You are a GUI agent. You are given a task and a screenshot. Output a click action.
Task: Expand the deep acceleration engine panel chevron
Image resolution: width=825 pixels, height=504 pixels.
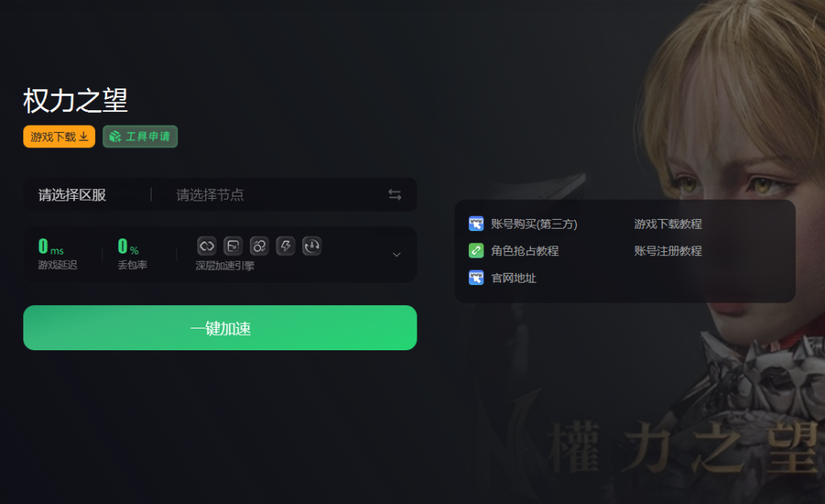click(396, 255)
